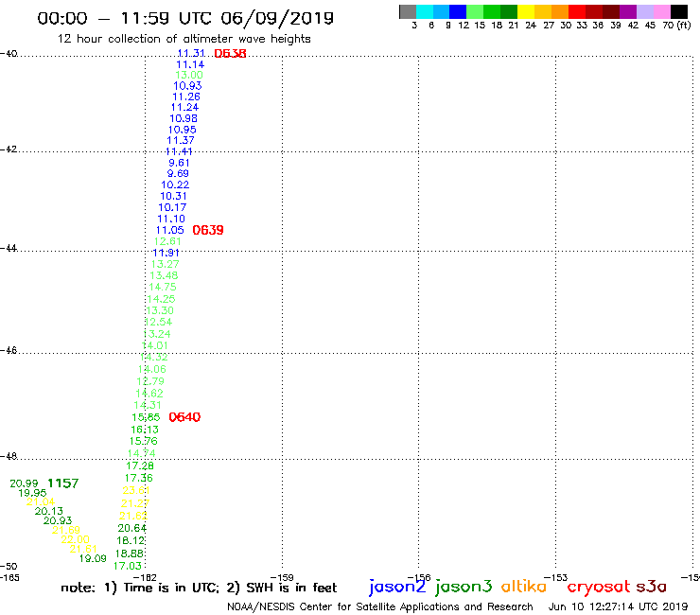Click the 10.98 wave height value
700x615 pixels.
184,118
